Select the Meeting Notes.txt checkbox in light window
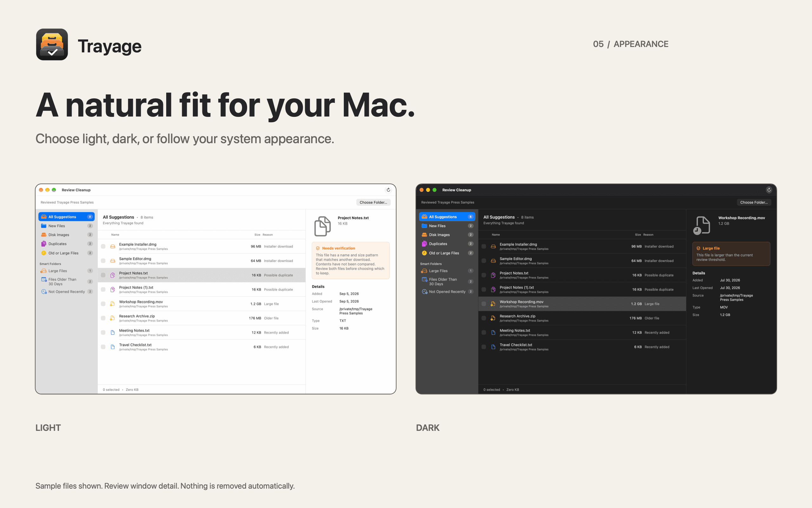The width and height of the screenshot is (812, 508). coord(103,333)
